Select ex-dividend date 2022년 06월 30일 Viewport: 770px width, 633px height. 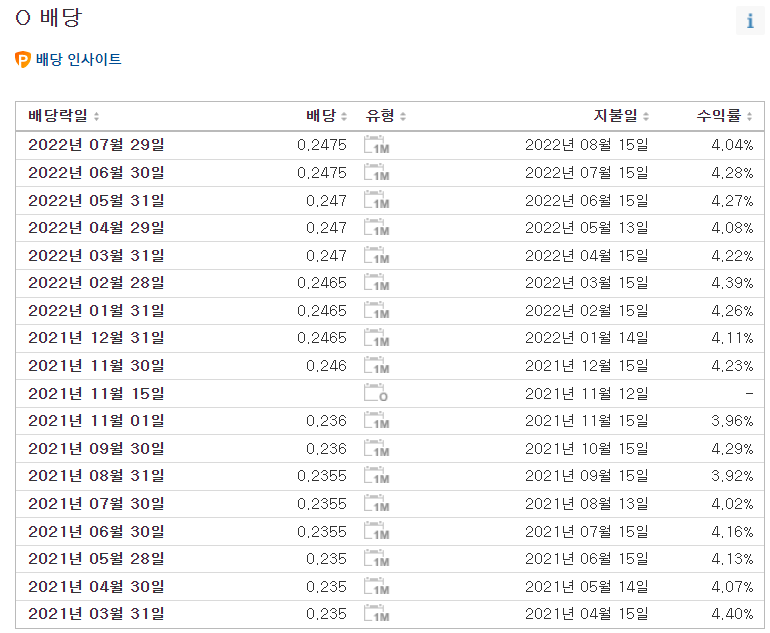[x=96, y=173]
